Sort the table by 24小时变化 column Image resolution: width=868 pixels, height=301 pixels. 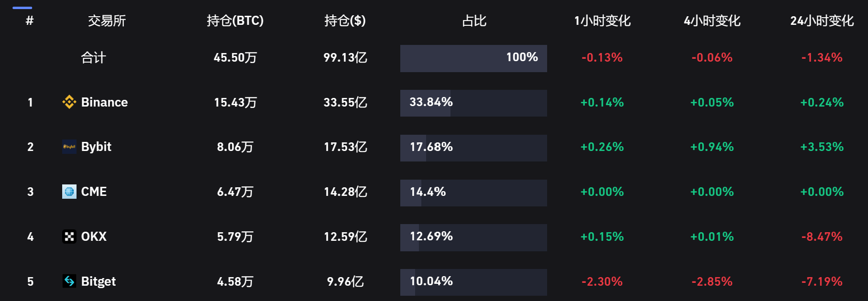pyautogui.click(x=822, y=21)
